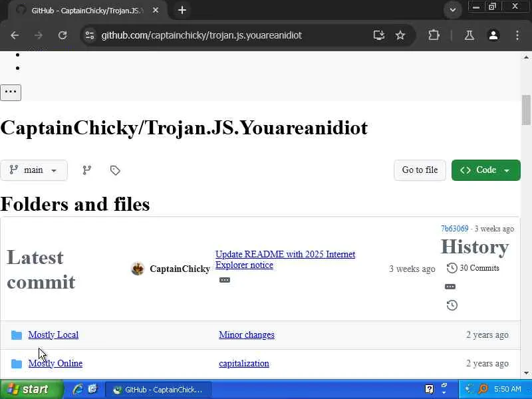This screenshot has height=399, width=532.
Task: Click 3 weeks ago text beside commit
Action: [x=412, y=269]
